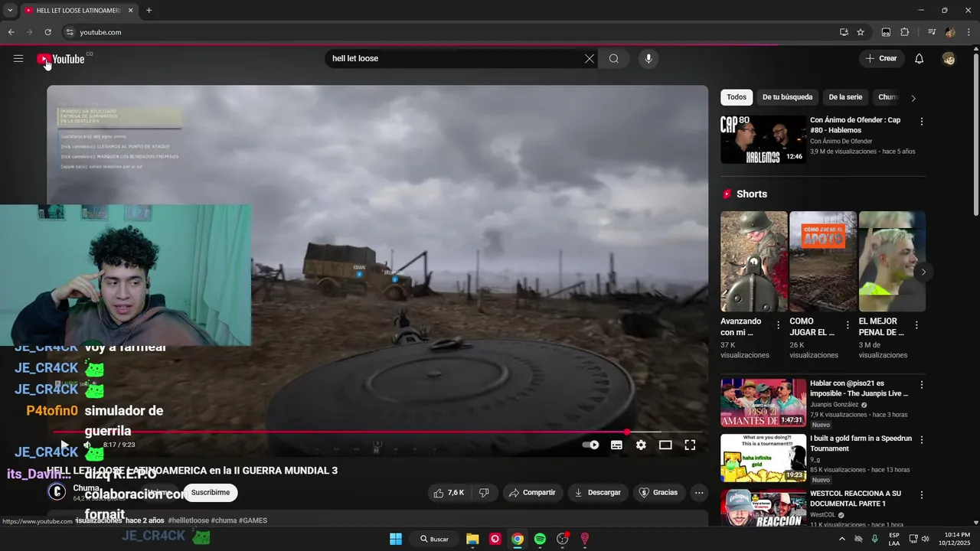
Task: Select the Todos filter chip
Action: 737,97
